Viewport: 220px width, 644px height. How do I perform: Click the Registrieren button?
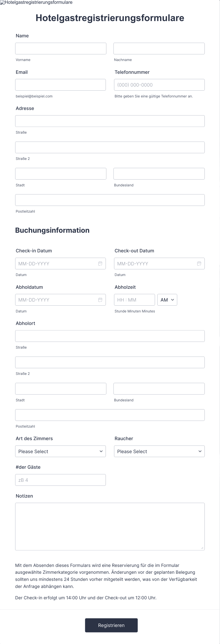click(111, 625)
